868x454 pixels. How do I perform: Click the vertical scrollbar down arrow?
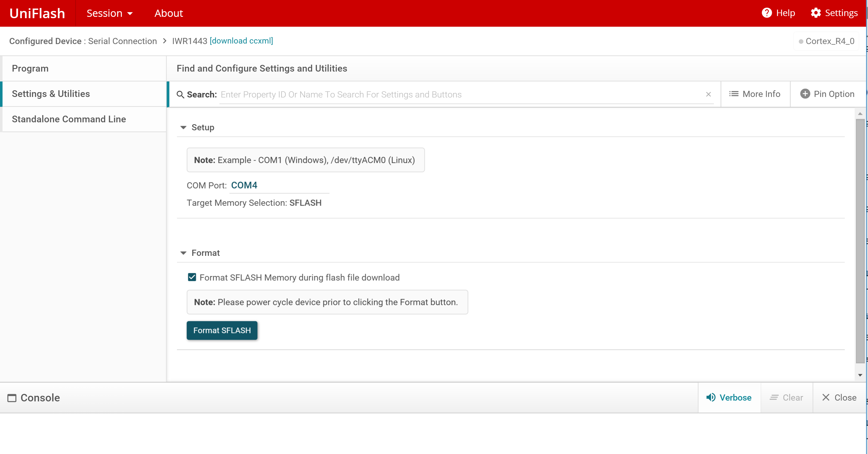(x=860, y=375)
